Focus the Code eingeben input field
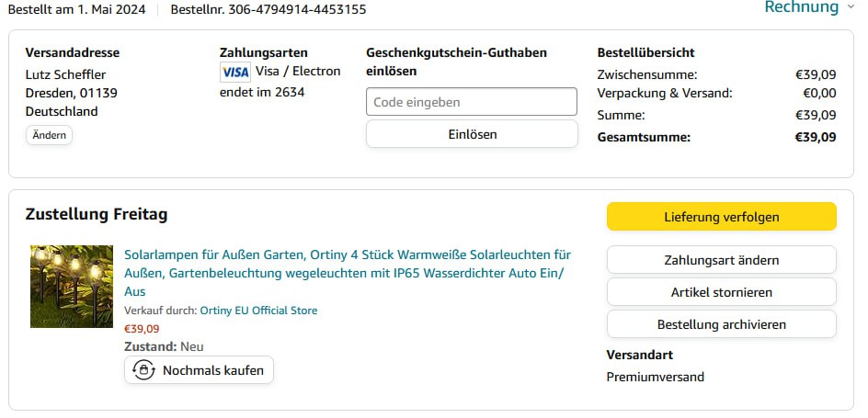This screenshot has width=868, height=418. tap(472, 102)
